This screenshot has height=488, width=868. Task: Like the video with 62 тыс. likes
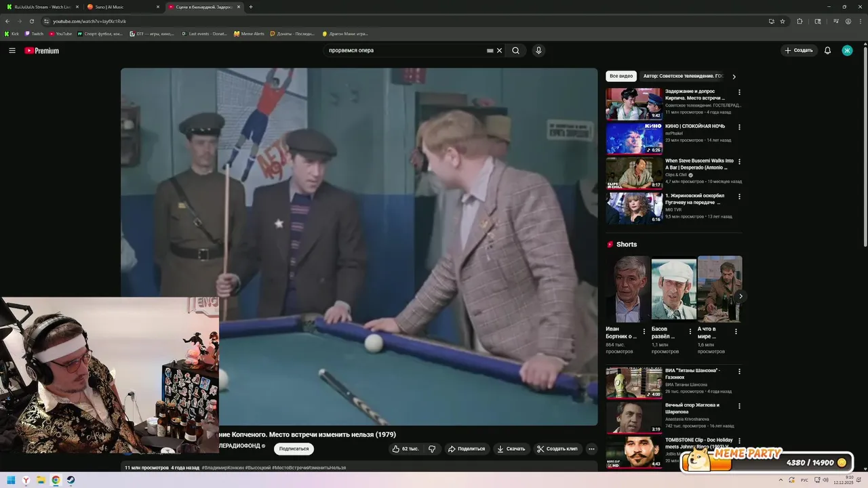click(x=406, y=449)
